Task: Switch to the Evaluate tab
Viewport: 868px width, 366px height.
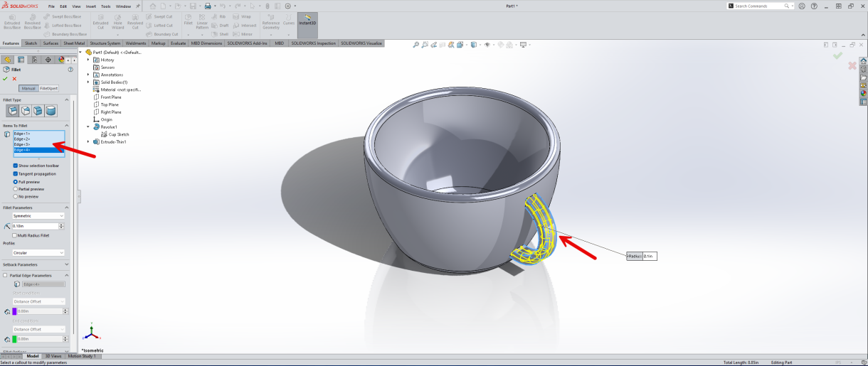Action: (178, 43)
